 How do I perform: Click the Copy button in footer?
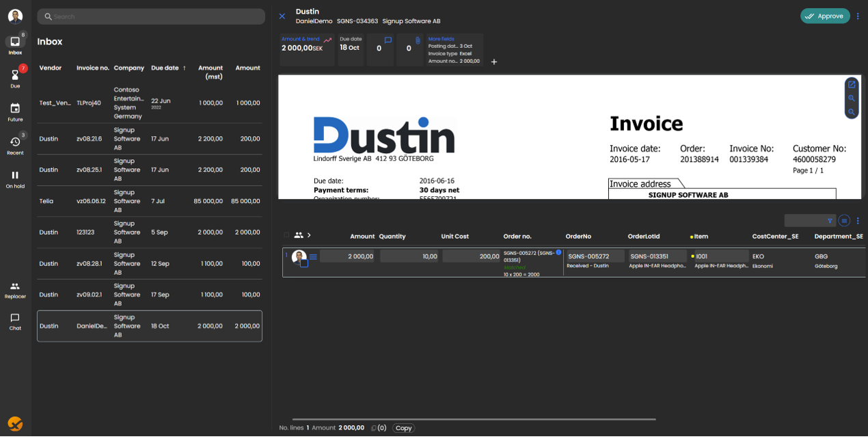tap(403, 428)
